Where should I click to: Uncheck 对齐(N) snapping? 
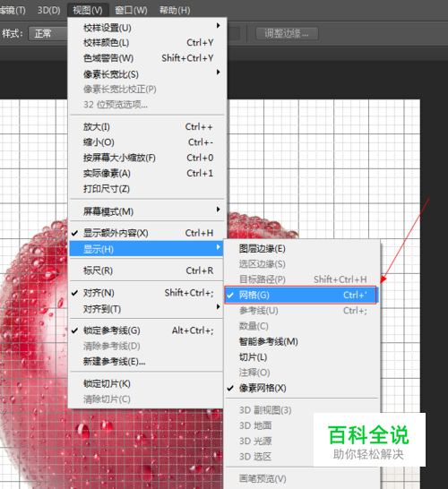pyautogui.click(x=147, y=293)
